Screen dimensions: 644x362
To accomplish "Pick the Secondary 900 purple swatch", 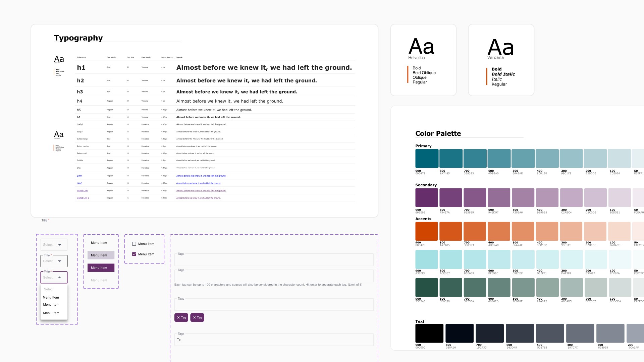I will pyautogui.click(x=427, y=197).
